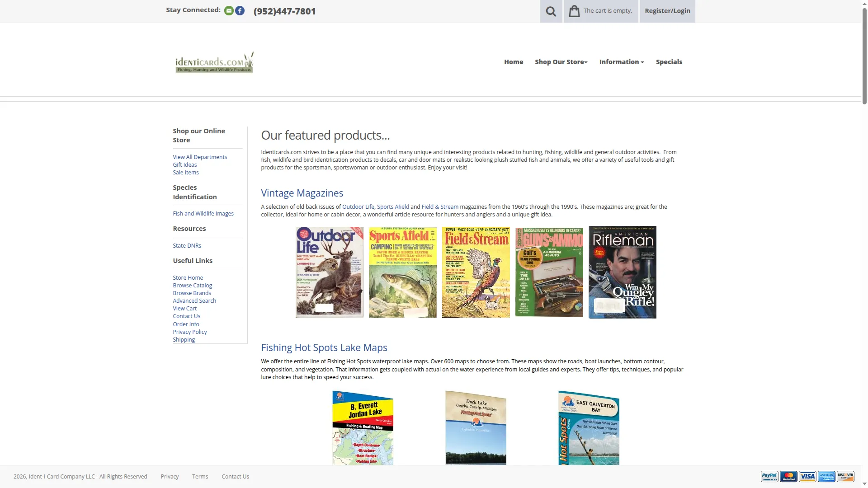The width and height of the screenshot is (868, 488).
Task: Click the PayPal payment badge
Action: point(769,476)
